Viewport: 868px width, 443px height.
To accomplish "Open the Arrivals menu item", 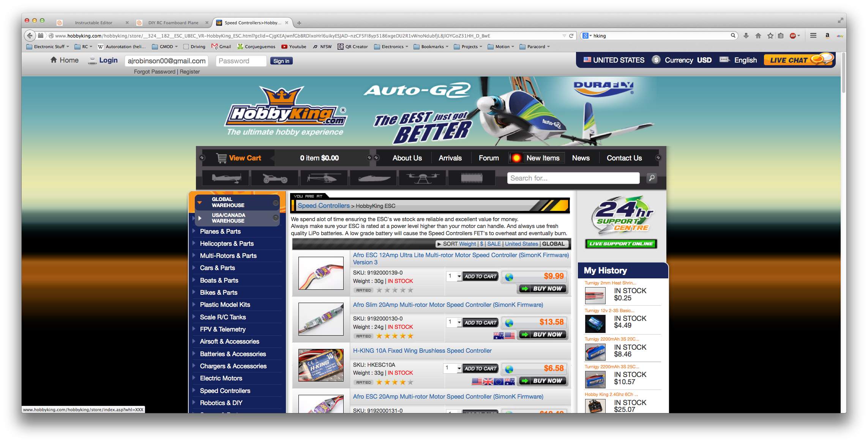I will pos(450,158).
